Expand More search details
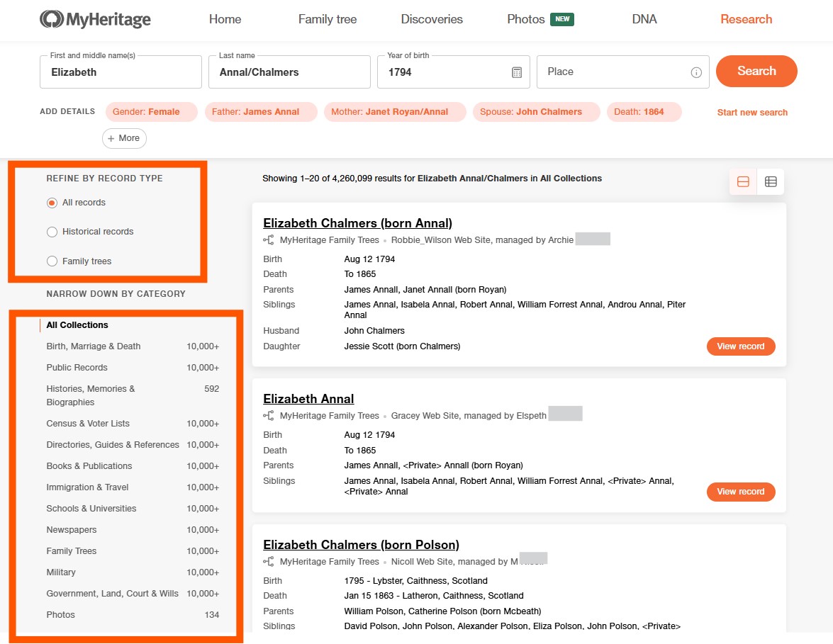The image size is (833, 644). pos(124,138)
